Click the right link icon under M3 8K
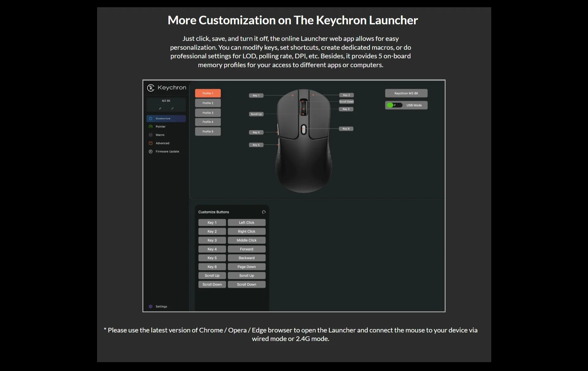 [172, 108]
